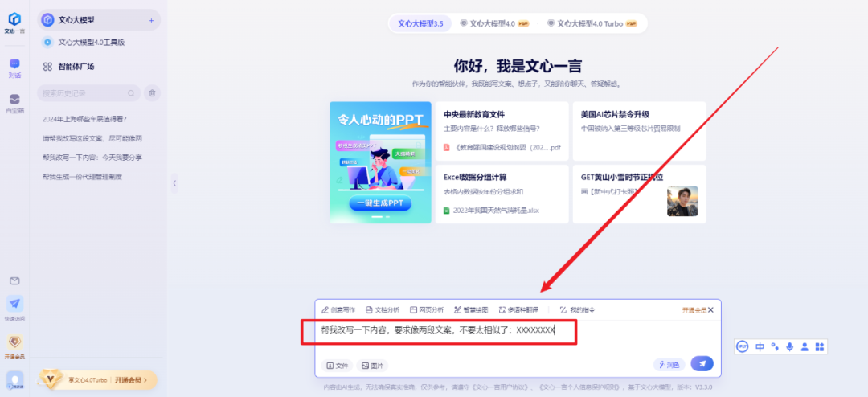Click the 一键生成PPT banner
The width and height of the screenshot is (868, 397).
(380, 203)
